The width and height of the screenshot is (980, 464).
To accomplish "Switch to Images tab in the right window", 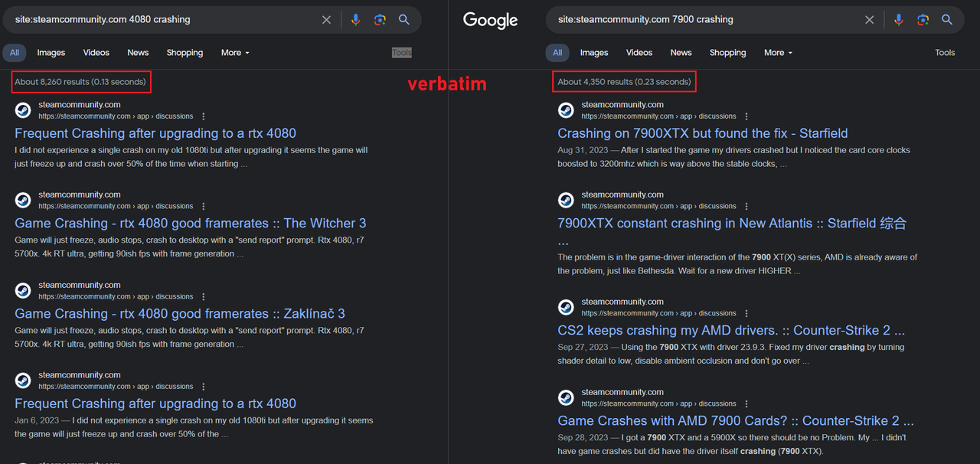I will coord(594,53).
